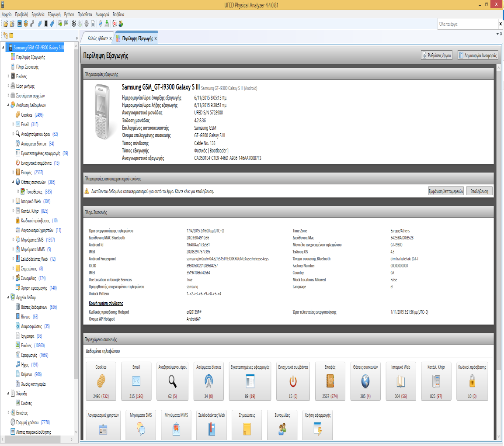Click the black mobile phone toolbar icon
This screenshot has height=446, width=504.
point(46,24)
